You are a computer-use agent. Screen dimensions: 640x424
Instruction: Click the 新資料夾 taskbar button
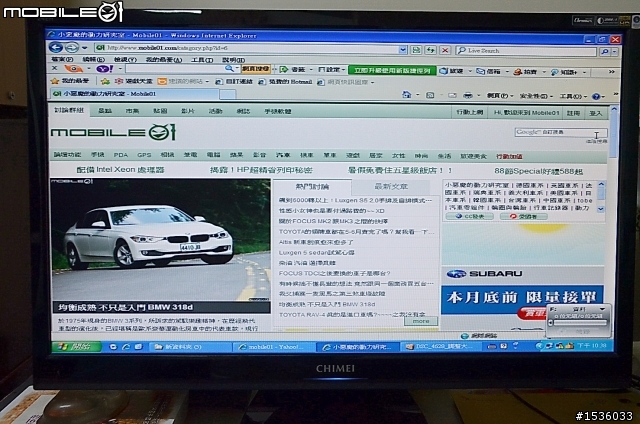click(x=189, y=347)
